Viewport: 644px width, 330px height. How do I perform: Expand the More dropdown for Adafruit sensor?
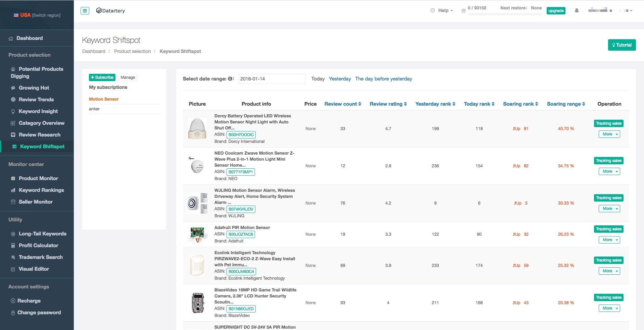(609, 240)
